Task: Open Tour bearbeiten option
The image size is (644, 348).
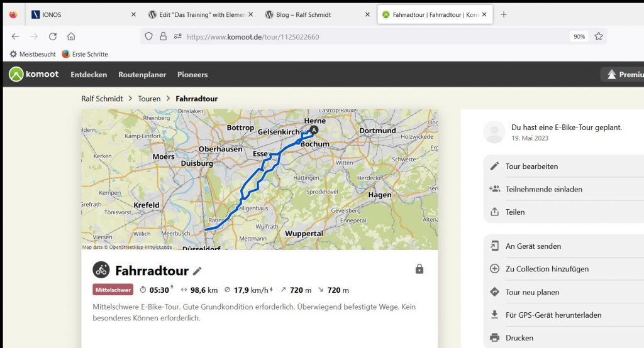Action: pos(531,166)
